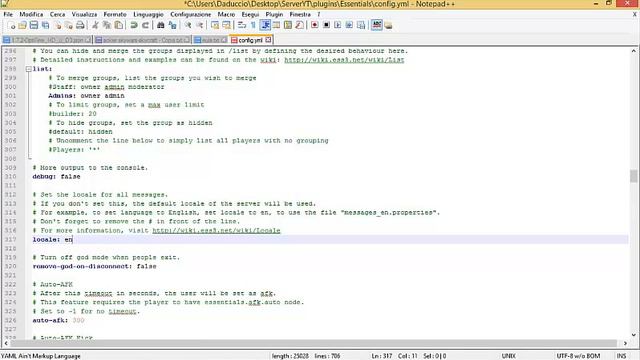This screenshot has width=640, height=360.
Task: Click the UTF-8 w/o BOM encoding field
Action: (x=578, y=356)
